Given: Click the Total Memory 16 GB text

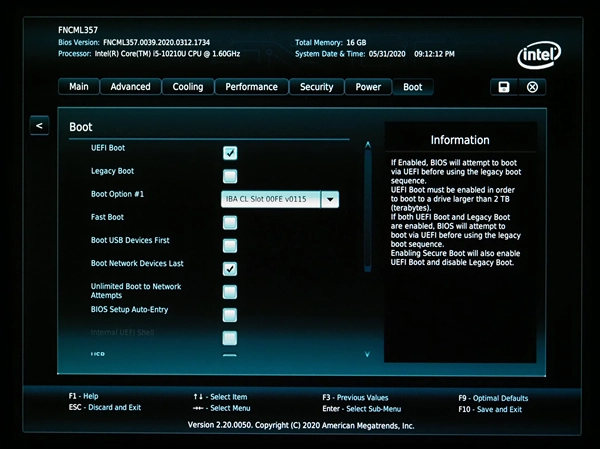Looking at the screenshot, I should click(x=330, y=42).
